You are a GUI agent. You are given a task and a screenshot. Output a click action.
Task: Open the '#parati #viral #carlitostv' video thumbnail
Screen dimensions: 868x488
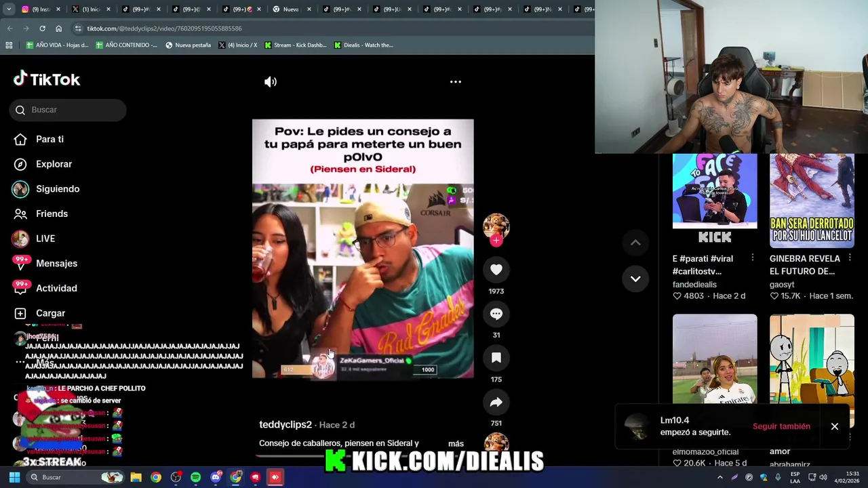[x=715, y=201]
